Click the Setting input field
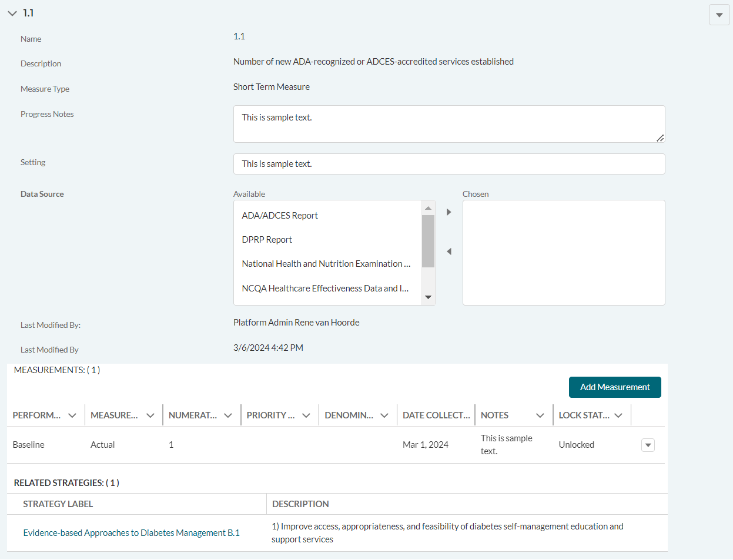 [x=449, y=164]
